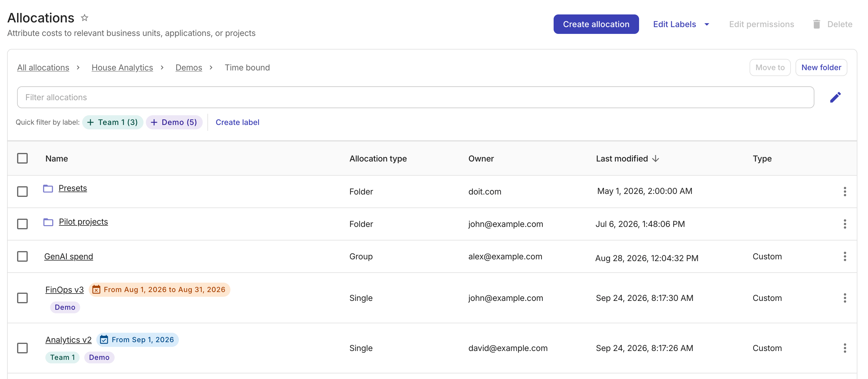
Task: Open more options for Presets row
Action: (845, 192)
